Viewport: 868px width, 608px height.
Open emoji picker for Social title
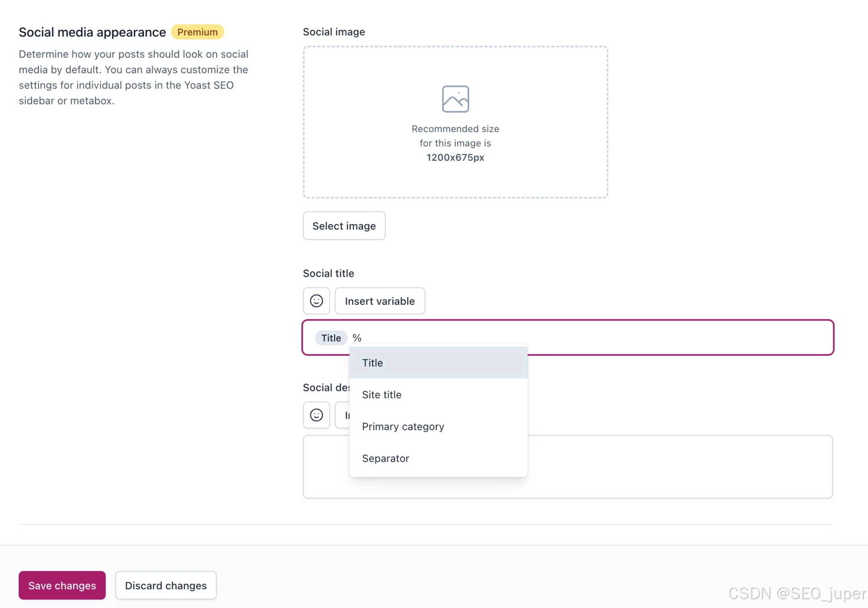point(316,301)
